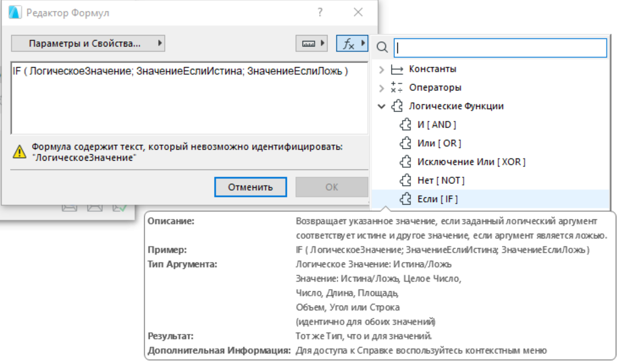This screenshot has width=617, height=364.
Task: Click the Отменить button
Action: point(251,187)
